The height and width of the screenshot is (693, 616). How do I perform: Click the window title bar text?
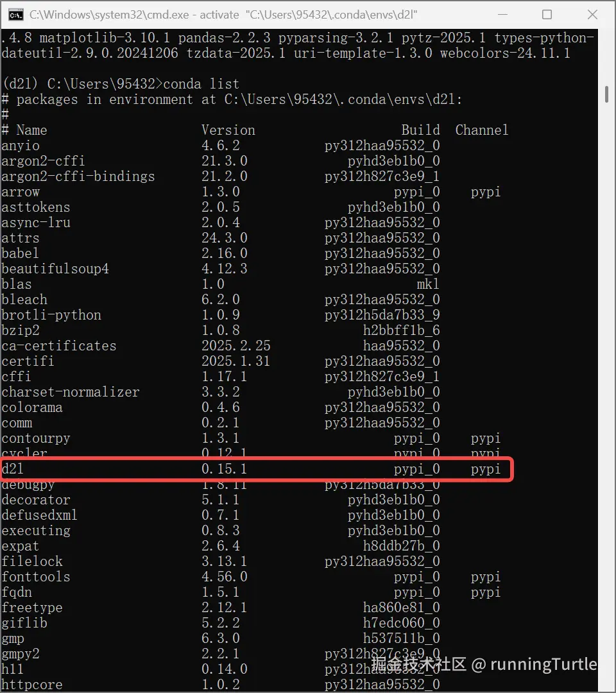[x=223, y=15]
